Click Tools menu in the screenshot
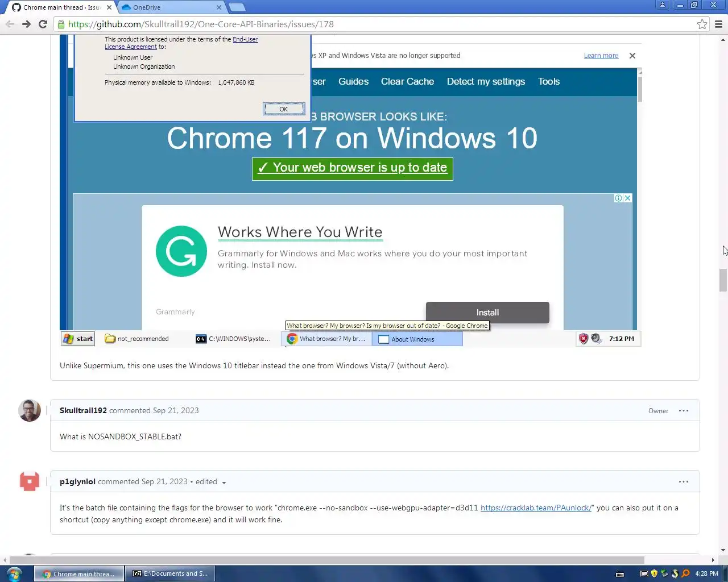The width and height of the screenshot is (728, 582). pos(549,81)
